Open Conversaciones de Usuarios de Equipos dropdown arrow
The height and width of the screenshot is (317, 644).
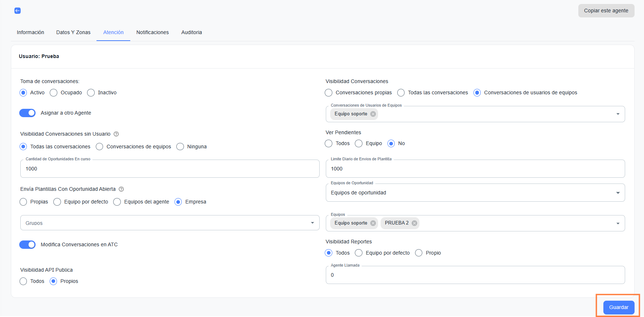point(618,114)
